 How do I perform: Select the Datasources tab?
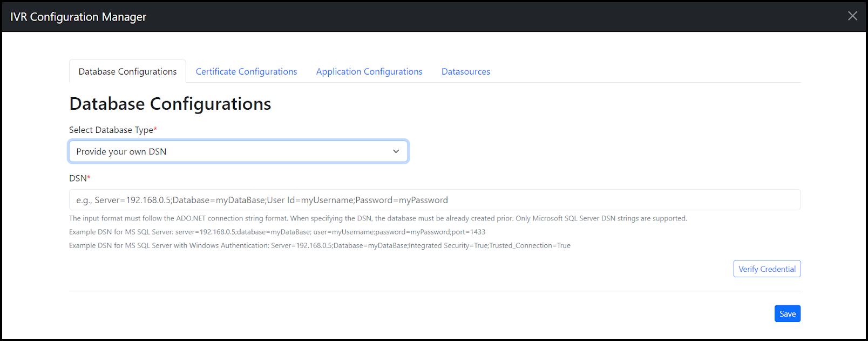[x=465, y=71]
